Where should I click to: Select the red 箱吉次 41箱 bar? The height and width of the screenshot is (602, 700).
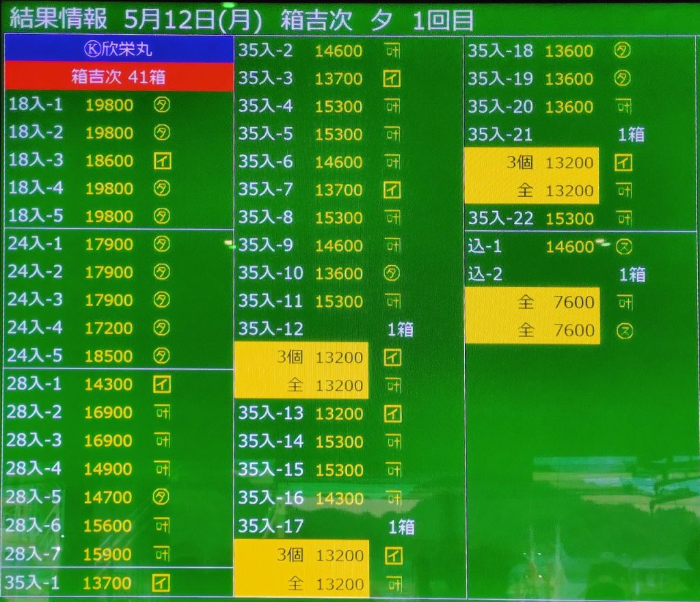(119, 77)
